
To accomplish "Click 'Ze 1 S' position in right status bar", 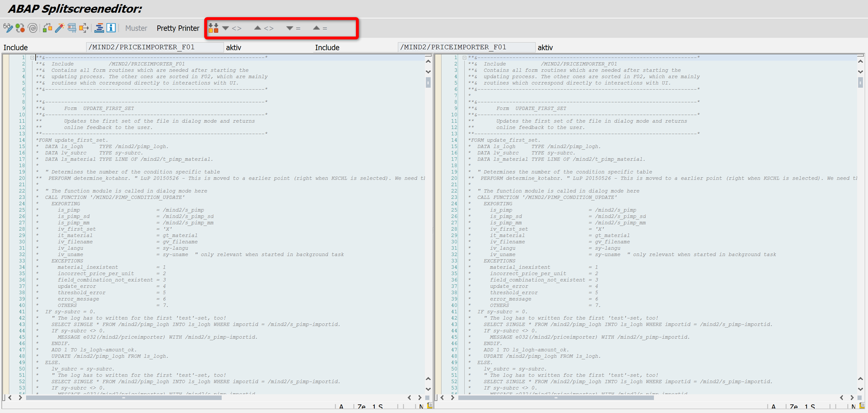I will point(802,406).
